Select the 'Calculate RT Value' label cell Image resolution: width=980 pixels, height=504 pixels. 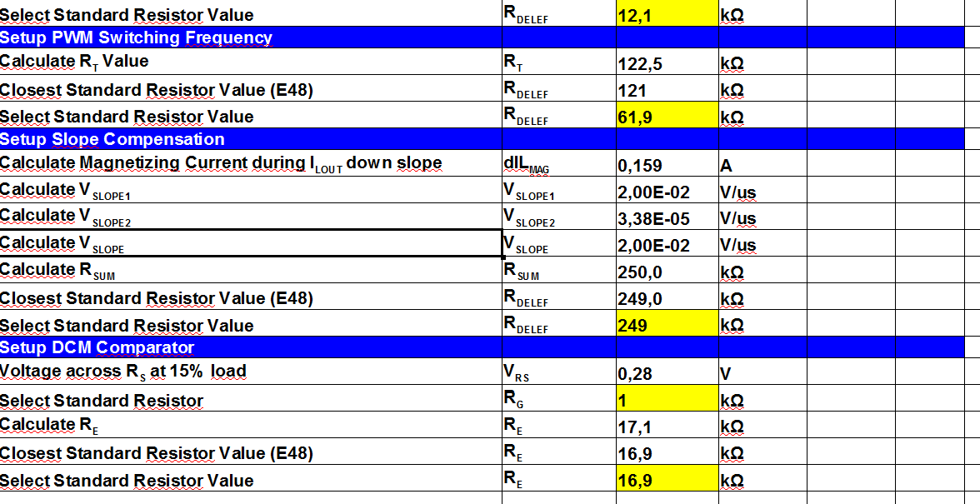tap(251, 62)
